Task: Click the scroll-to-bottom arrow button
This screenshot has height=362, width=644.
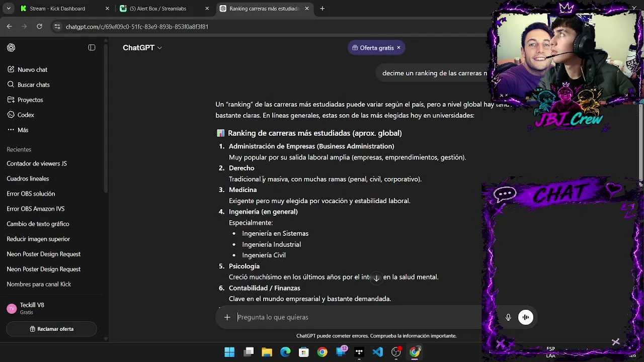Action: [x=376, y=278]
